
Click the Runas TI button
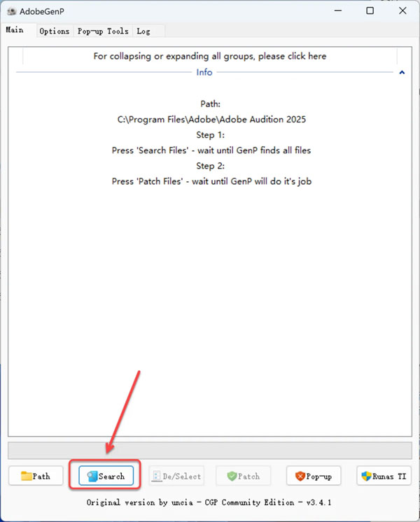pos(384,476)
